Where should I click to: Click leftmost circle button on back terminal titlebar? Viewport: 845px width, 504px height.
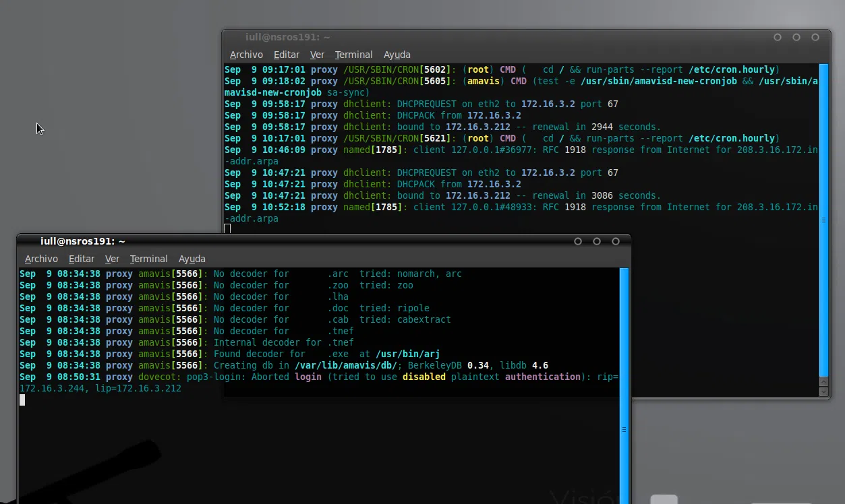click(x=778, y=38)
